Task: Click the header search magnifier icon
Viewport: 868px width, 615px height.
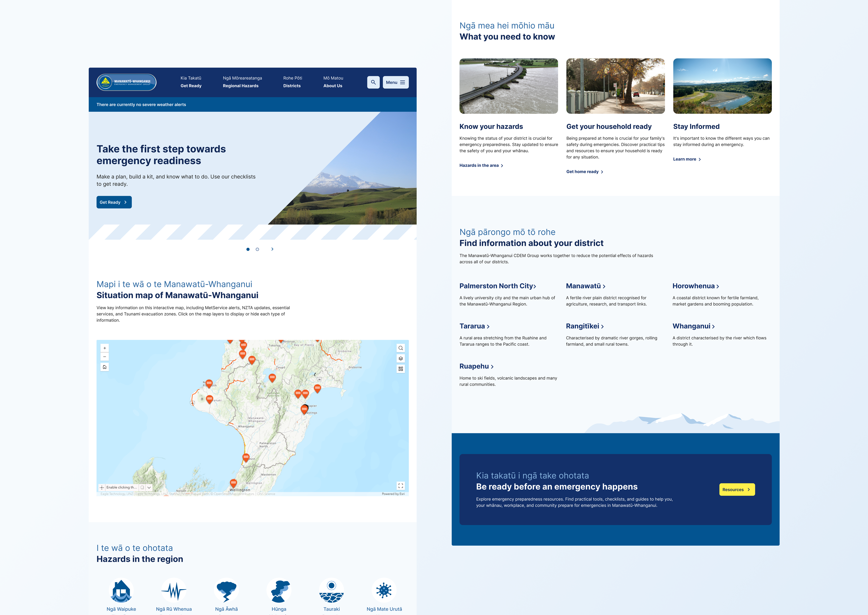Action: (373, 82)
